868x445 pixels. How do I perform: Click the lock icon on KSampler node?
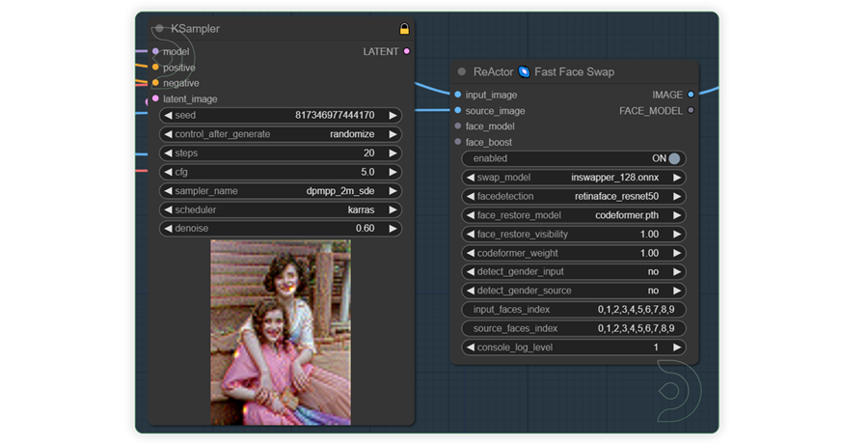[x=404, y=29]
